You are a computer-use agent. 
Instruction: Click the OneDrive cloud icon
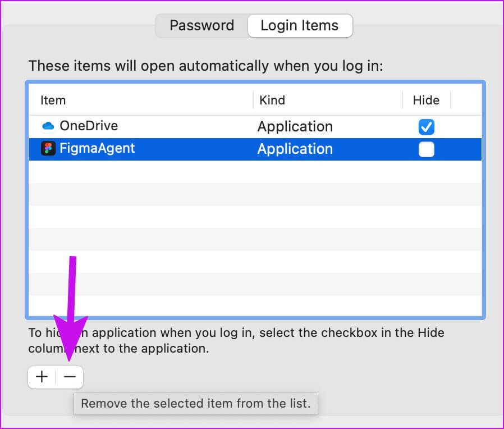coord(48,126)
